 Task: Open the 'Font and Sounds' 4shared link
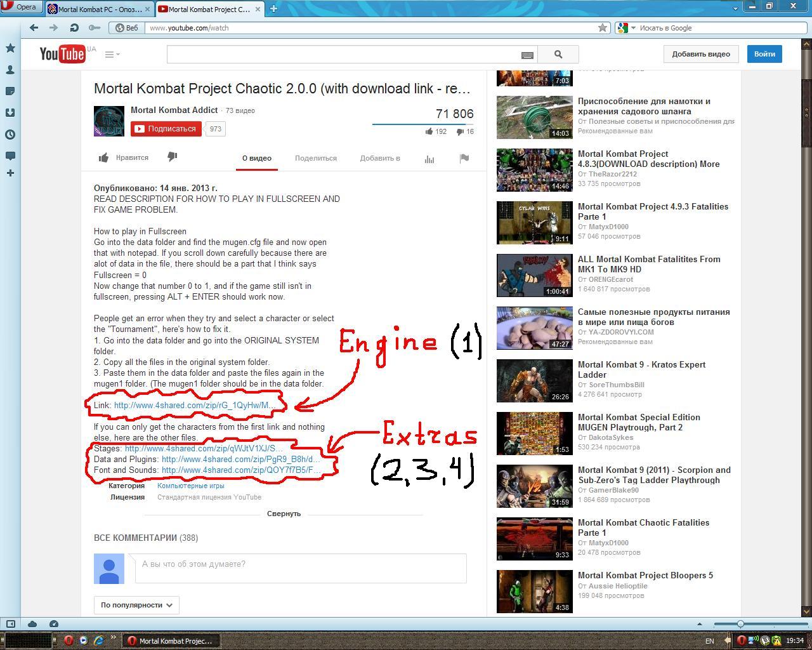click(240, 470)
